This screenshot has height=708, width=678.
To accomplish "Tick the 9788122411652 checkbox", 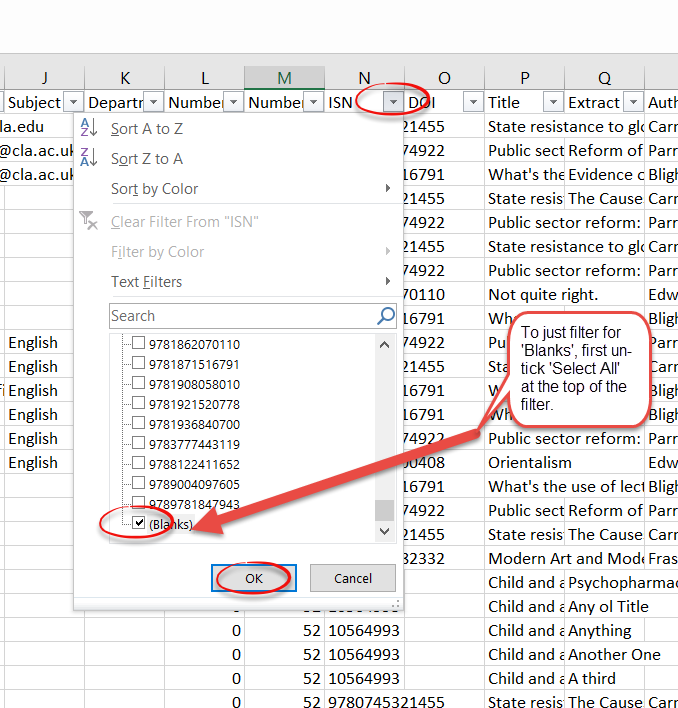I will pos(139,464).
